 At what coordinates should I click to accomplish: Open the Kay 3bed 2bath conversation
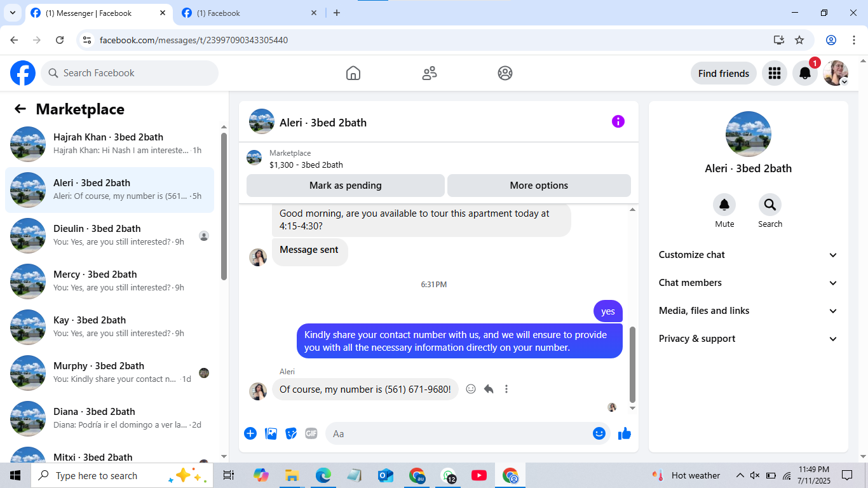click(x=109, y=327)
